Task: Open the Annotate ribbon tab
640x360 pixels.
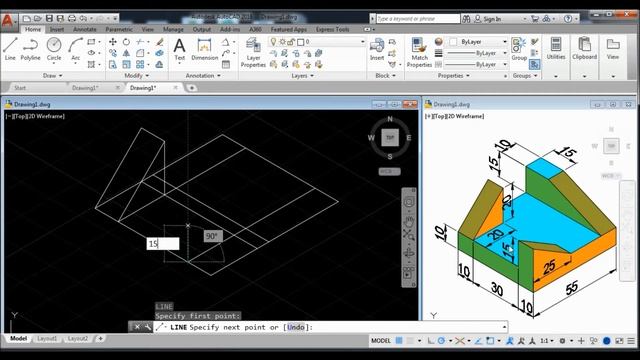Action: point(85,29)
